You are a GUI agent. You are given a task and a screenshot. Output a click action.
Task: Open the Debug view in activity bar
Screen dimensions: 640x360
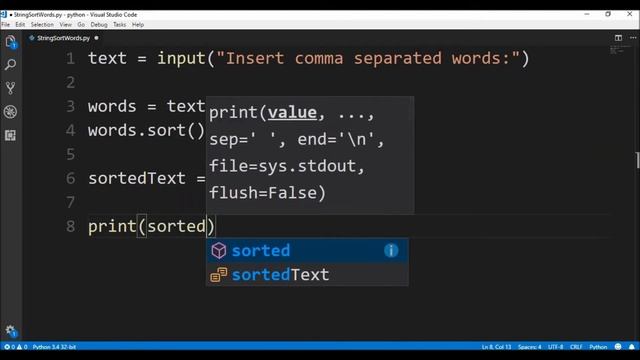click(11, 111)
